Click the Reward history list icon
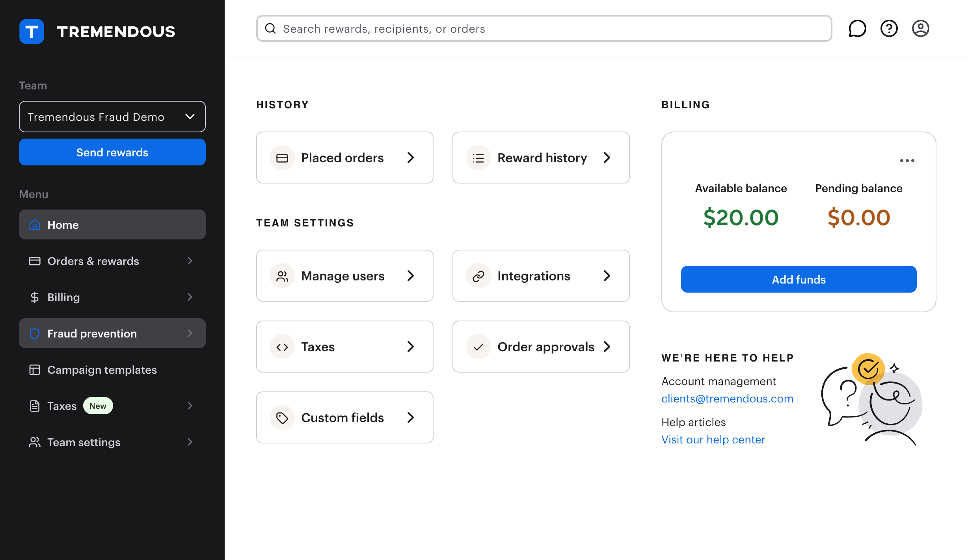The height and width of the screenshot is (560, 968). 478,157
